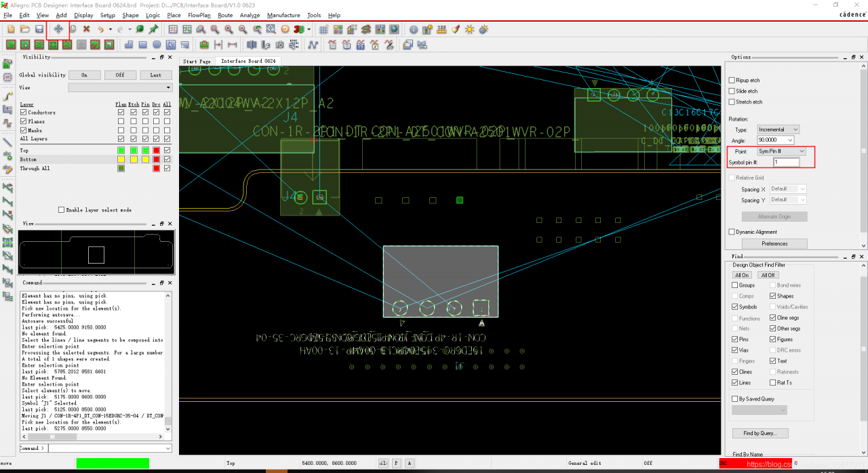Open the 3D viewer icon
Screen dimensions: 868x473
(x=298, y=29)
